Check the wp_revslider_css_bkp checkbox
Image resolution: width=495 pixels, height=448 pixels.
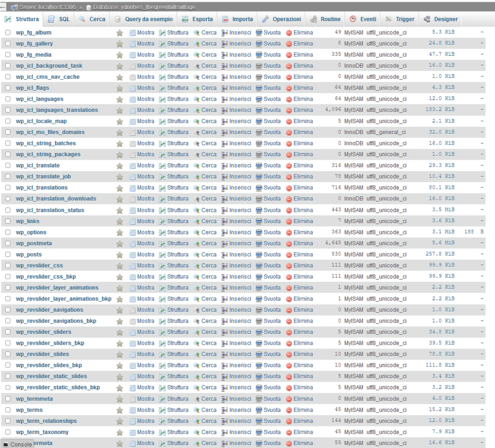pos(8,276)
